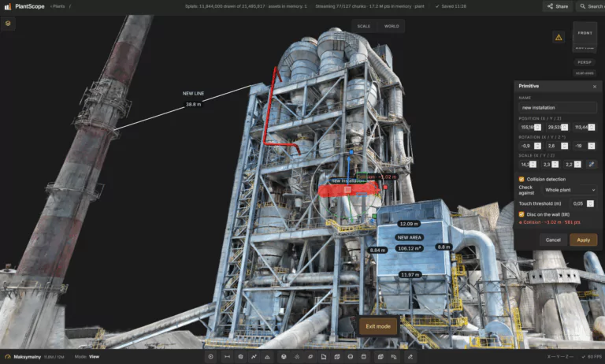Viewport: 605px width, 364px height.
Task: Select the target/orbit point tool icon
Action: tap(210, 357)
